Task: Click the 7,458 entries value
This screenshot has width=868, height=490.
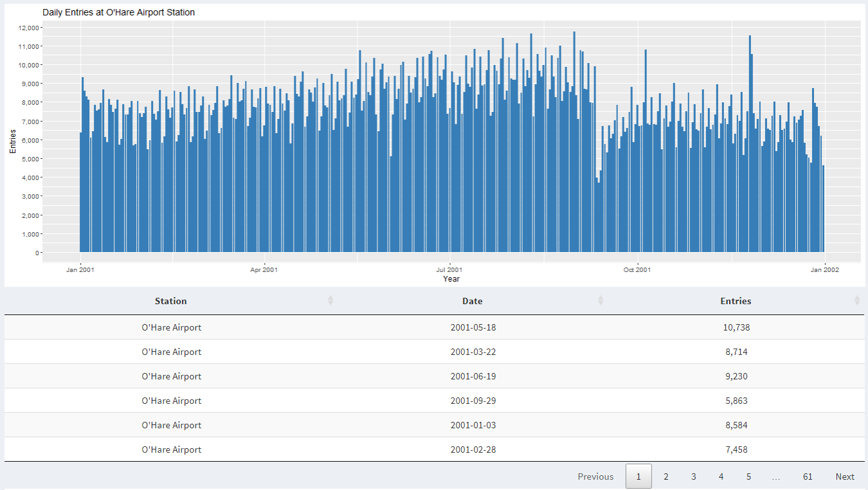Action: tap(736, 449)
